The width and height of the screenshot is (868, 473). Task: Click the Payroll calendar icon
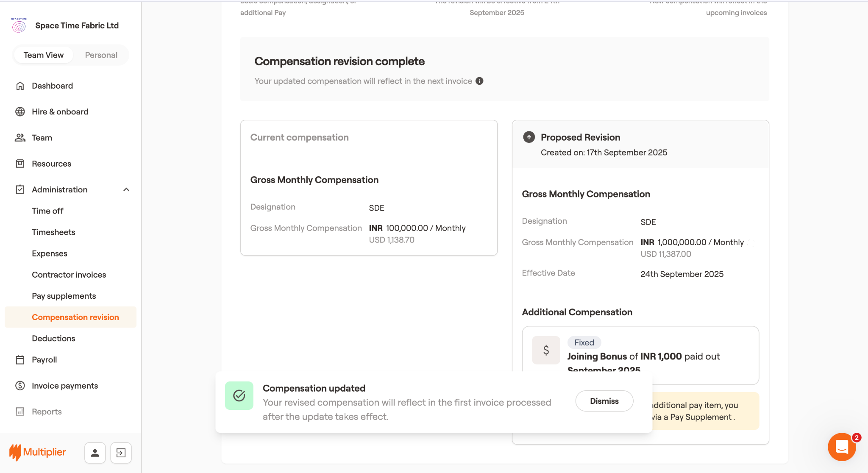20,360
